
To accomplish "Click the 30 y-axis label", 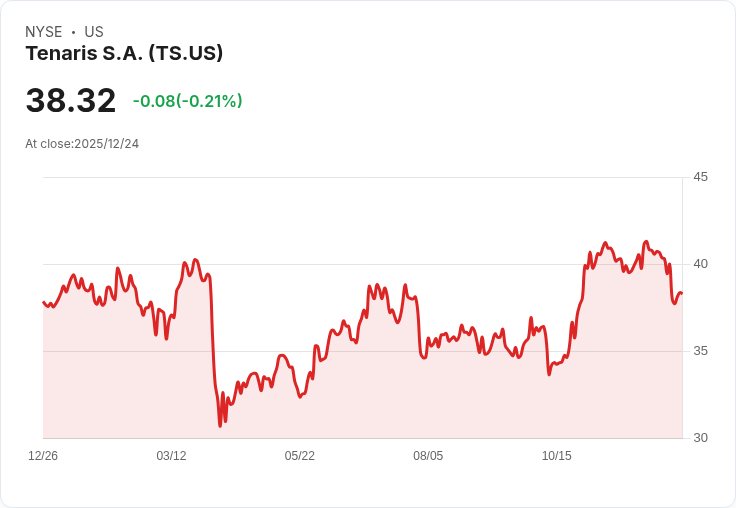I will pos(700,438).
